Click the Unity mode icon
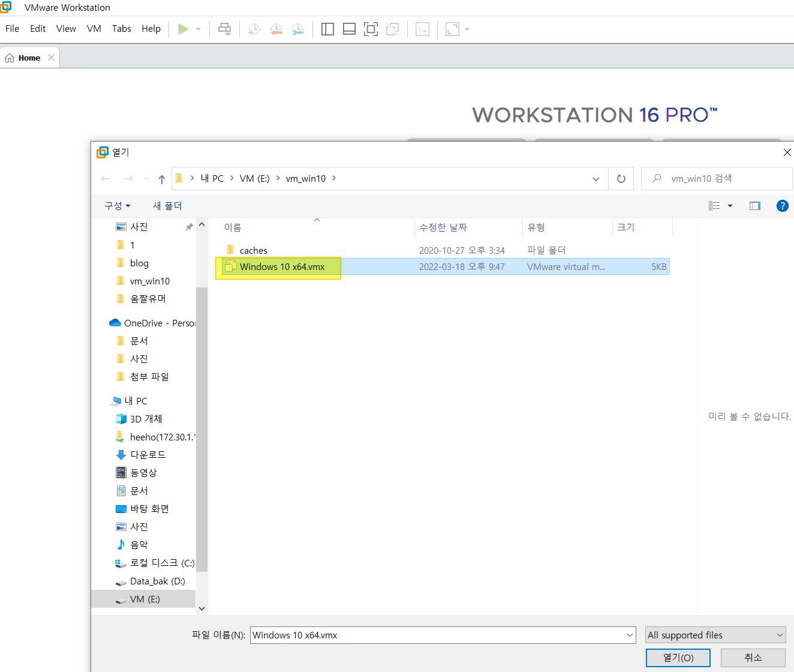 tap(393, 29)
